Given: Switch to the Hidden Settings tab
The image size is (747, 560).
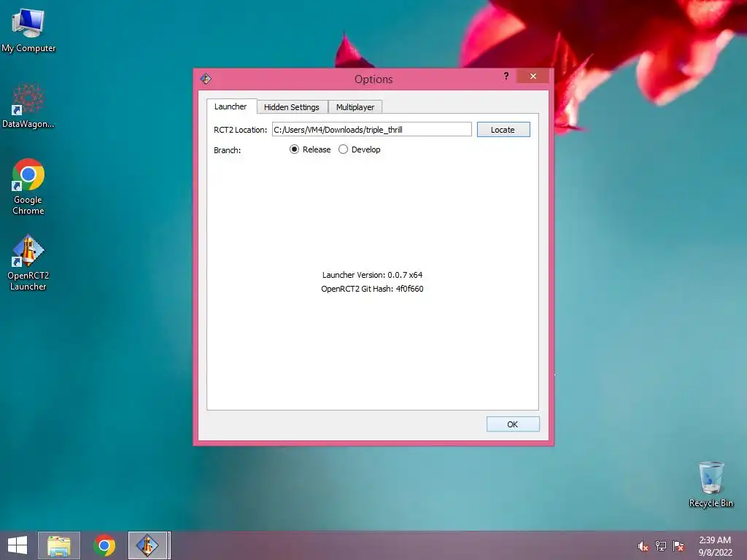Looking at the screenshot, I should point(292,107).
